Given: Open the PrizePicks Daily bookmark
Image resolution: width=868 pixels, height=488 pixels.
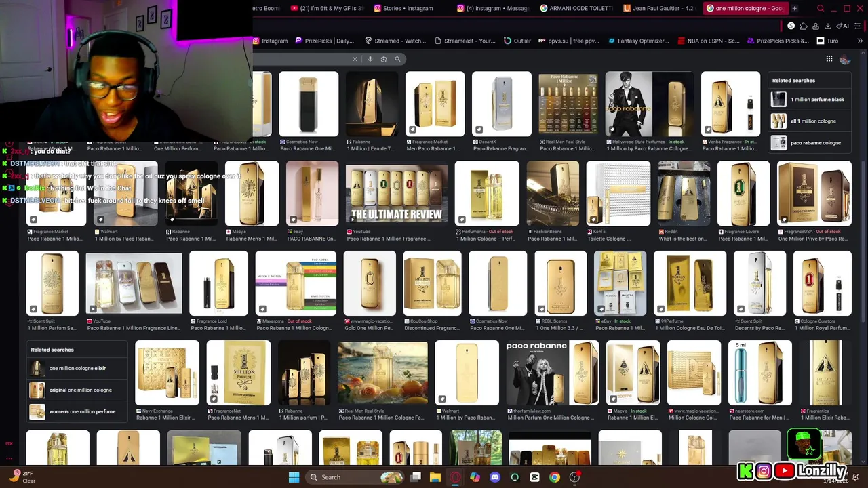Looking at the screenshot, I should [325, 41].
